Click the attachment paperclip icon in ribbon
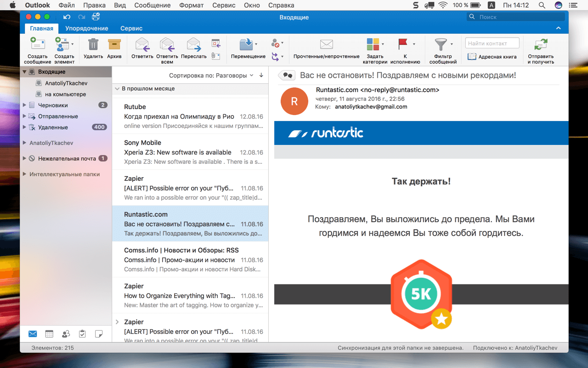The image size is (588, 368). click(x=216, y=56)
